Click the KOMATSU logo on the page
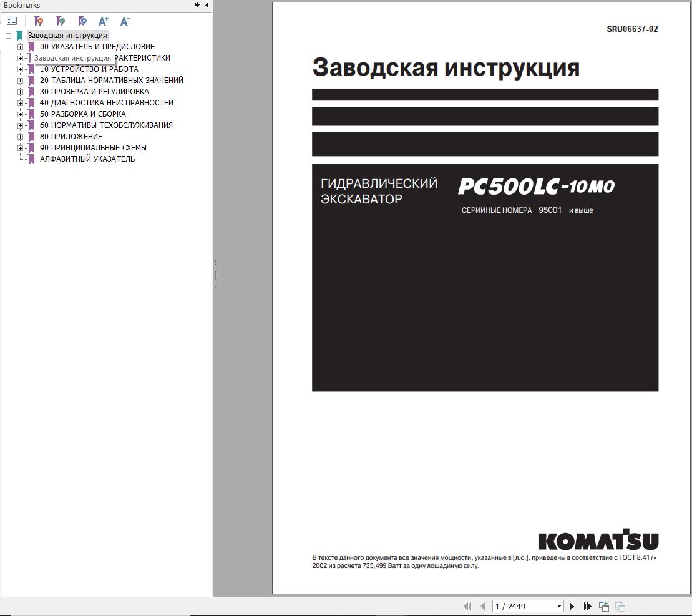692x616 pixels. (x=598, y=540)
